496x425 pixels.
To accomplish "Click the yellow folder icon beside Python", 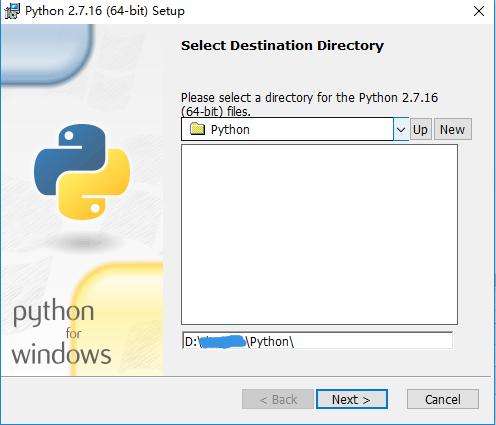I will [x=197, y=129].
